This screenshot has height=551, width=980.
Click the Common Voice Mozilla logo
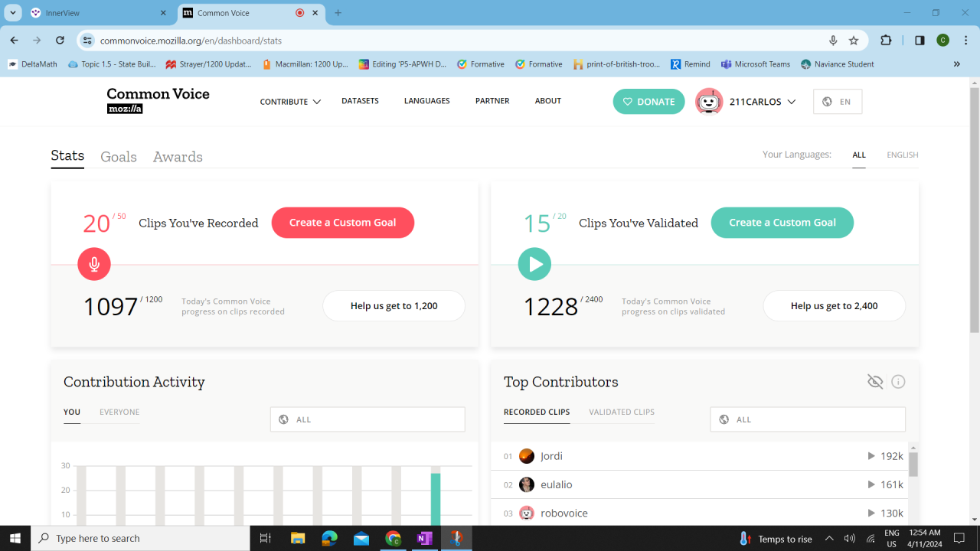[158, 100]
